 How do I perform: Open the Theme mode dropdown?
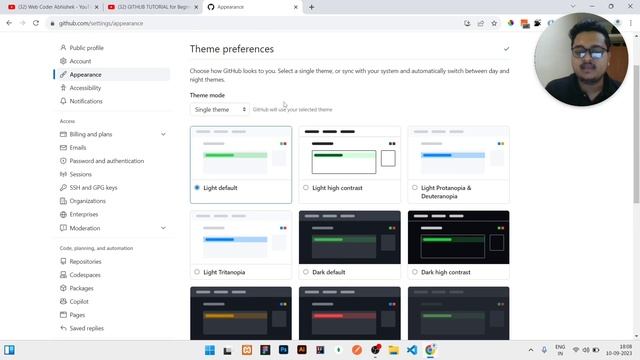220,109
